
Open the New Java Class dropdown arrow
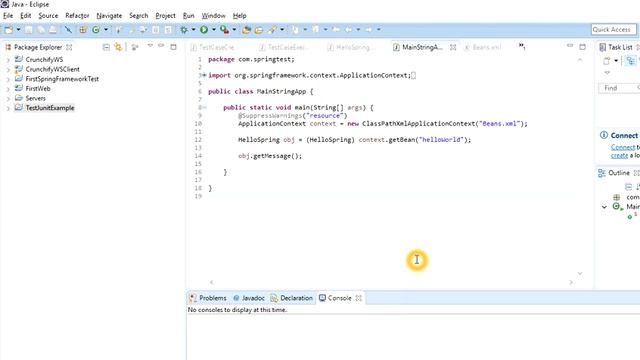point(106,30)
